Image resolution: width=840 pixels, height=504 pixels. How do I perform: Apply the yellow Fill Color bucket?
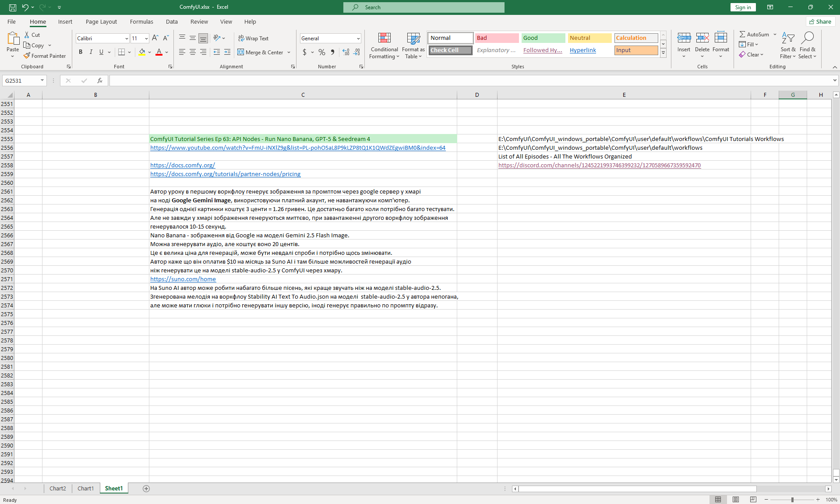142,52
